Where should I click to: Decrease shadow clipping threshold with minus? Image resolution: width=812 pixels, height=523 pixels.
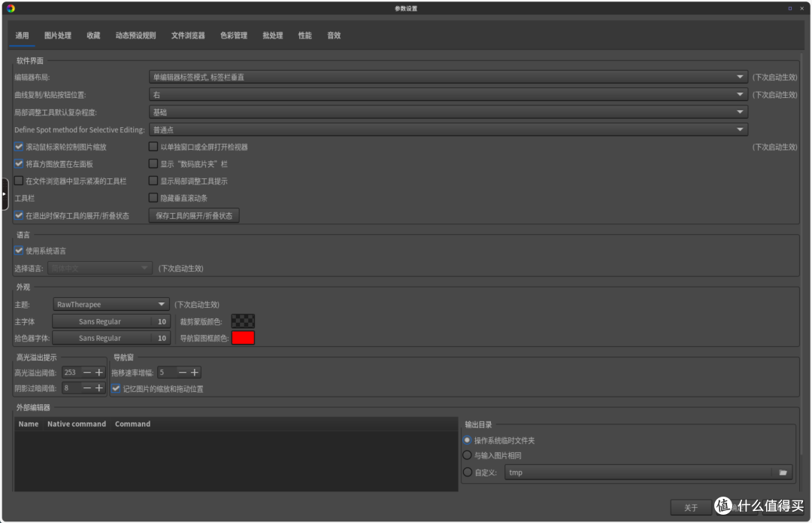[87, 388]
